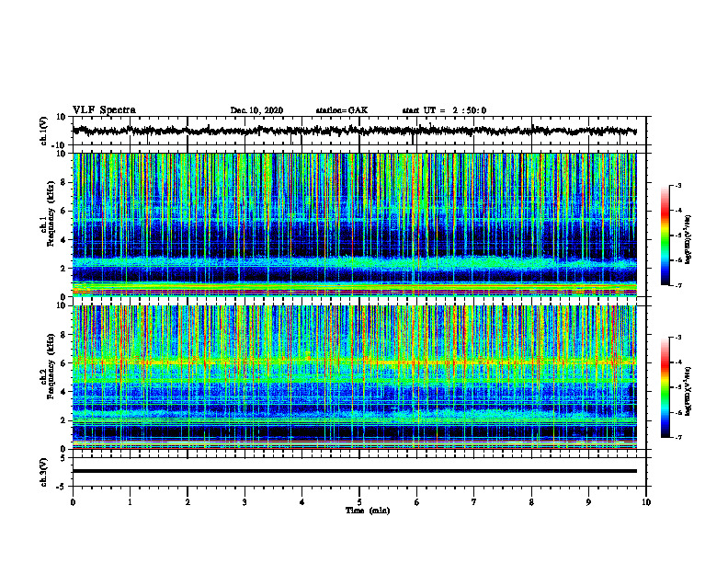
Task: Click inside the ch.2 spectrogram panel
Action: 354,377
